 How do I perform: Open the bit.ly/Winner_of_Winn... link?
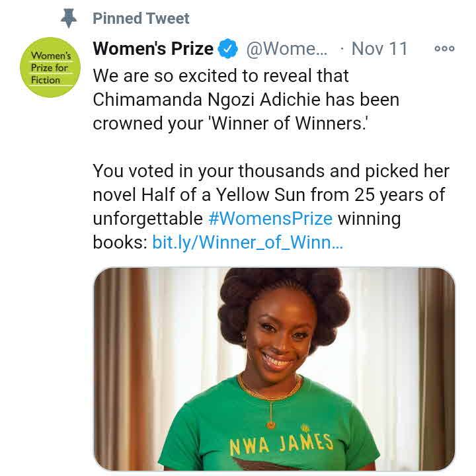coord(247,243)
